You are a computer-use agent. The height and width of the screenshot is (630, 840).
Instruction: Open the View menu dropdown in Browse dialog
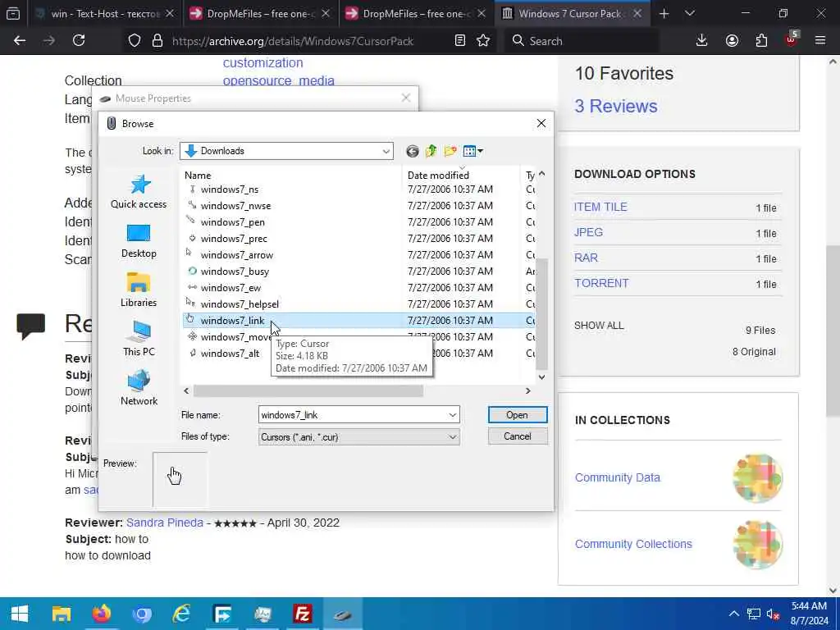(473, 151)
